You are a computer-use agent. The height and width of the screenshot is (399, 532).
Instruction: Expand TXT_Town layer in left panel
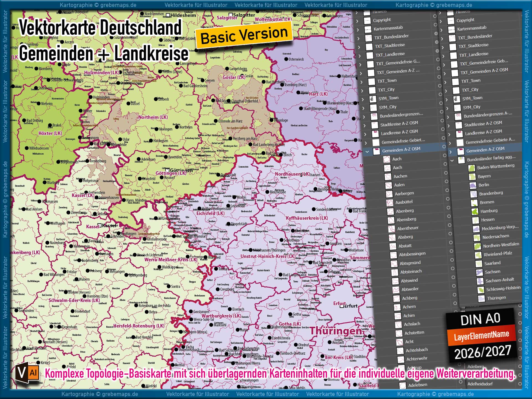(361, 82)
